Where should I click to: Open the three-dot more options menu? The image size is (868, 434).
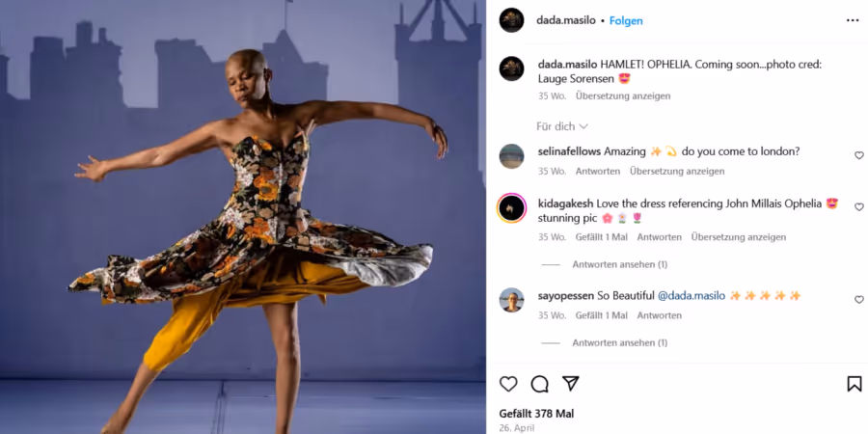coord(853,20)
